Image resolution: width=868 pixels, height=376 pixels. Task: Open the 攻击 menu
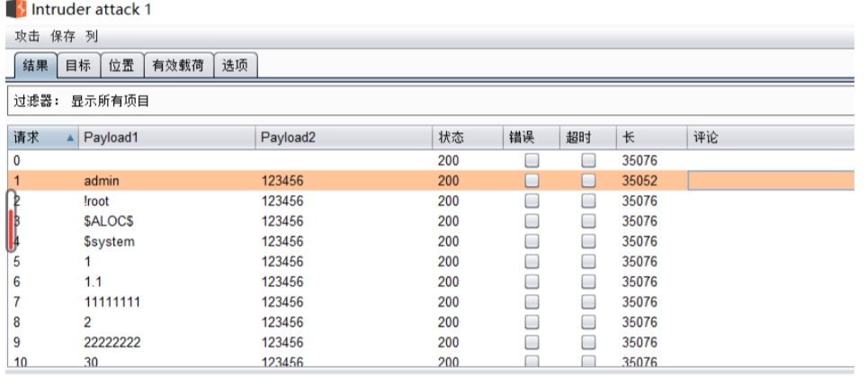(27, 37)
